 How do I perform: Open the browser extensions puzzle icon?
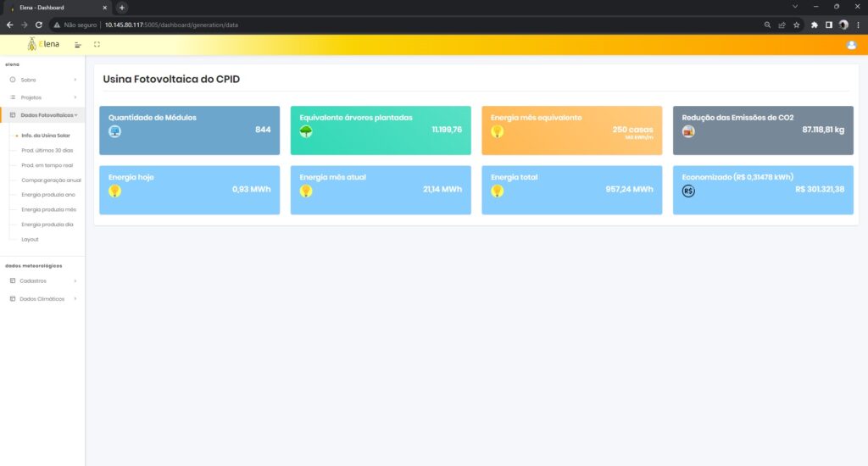click(x=815, y=25)
